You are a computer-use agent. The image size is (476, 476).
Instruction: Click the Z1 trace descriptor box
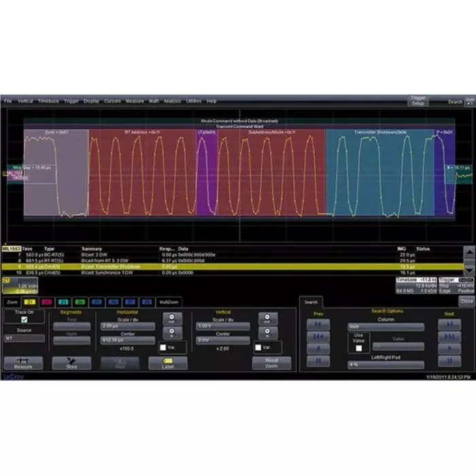[20, 286]
